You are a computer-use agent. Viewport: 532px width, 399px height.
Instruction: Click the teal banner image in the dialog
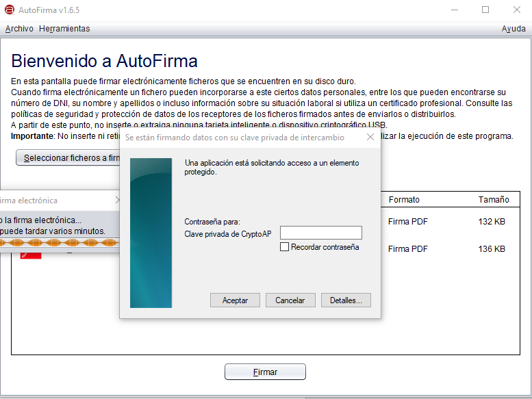click(x=151, y=233)
